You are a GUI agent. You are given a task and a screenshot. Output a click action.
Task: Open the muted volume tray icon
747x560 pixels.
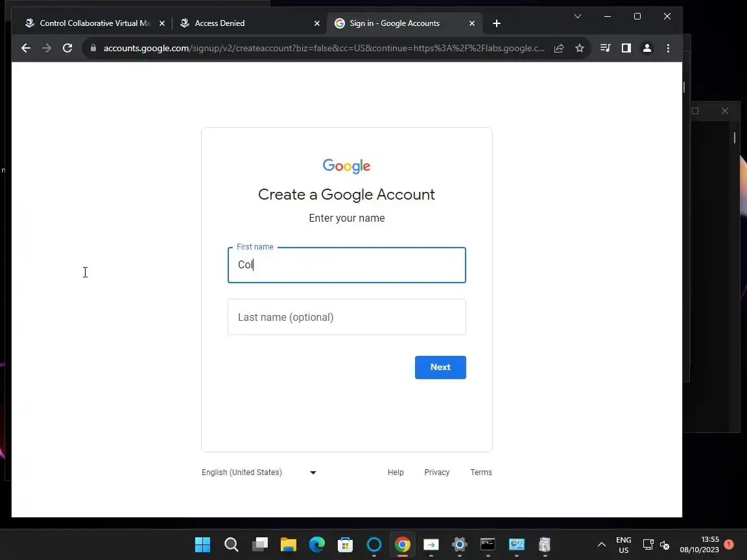click(665, 544)
